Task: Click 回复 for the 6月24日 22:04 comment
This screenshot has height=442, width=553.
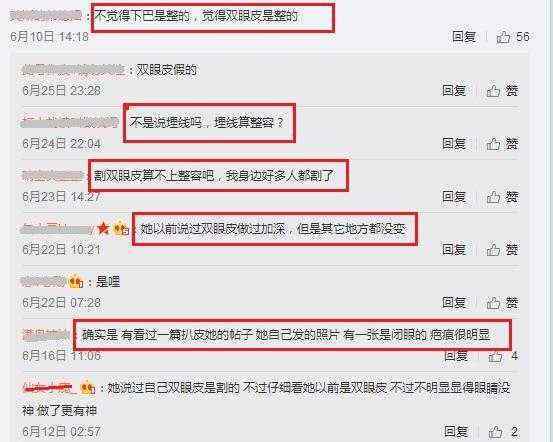Action: [x=454, y=144]
